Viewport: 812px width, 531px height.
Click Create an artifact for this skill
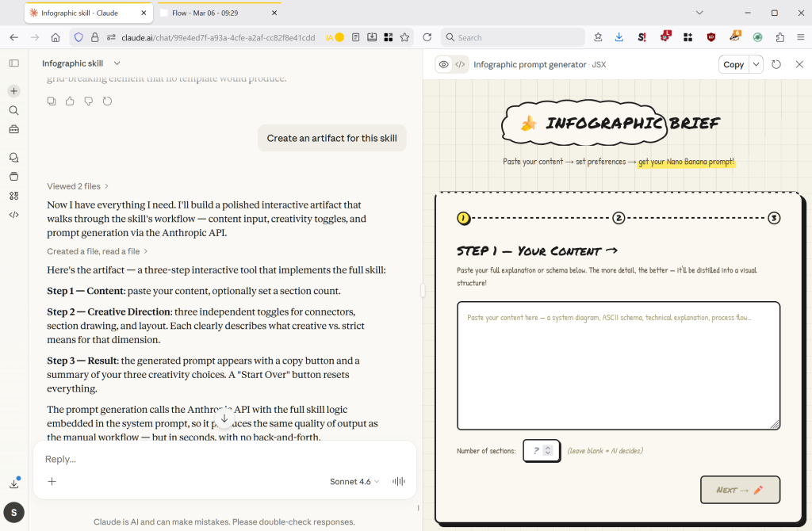331,137
